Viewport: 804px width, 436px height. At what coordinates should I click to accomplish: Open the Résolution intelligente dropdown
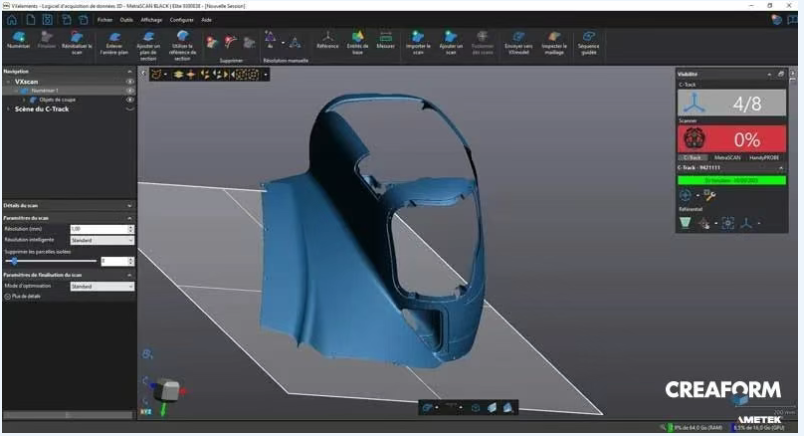point(102,240)
